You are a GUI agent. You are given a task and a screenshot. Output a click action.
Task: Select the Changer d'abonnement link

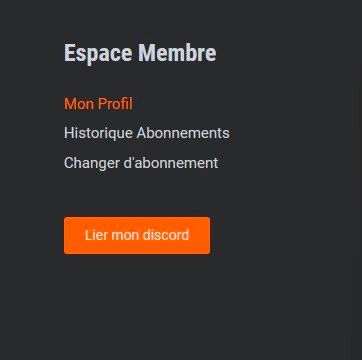pyautogui.click(x=141, y=163)
